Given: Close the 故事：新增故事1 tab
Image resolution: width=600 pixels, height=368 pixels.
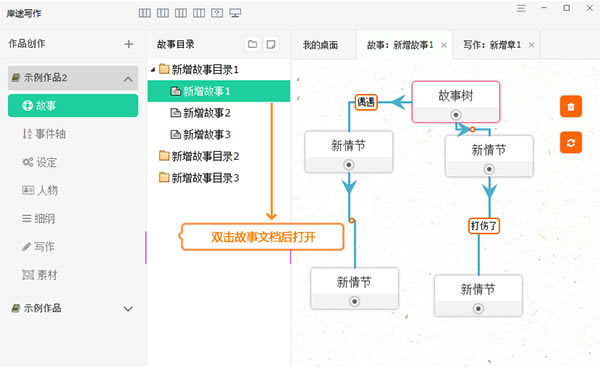Looking at the screenshot, I should tap(444, 45).
